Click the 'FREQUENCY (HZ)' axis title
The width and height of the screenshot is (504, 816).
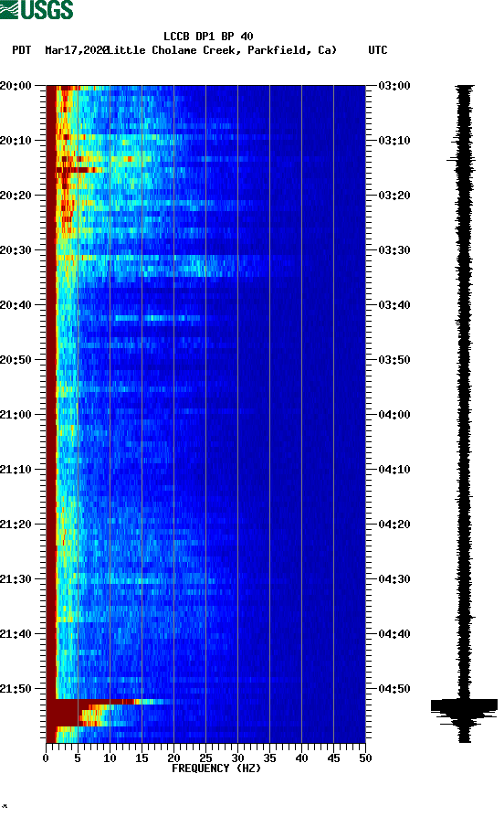pyautogui.click(x=215, y=768)
